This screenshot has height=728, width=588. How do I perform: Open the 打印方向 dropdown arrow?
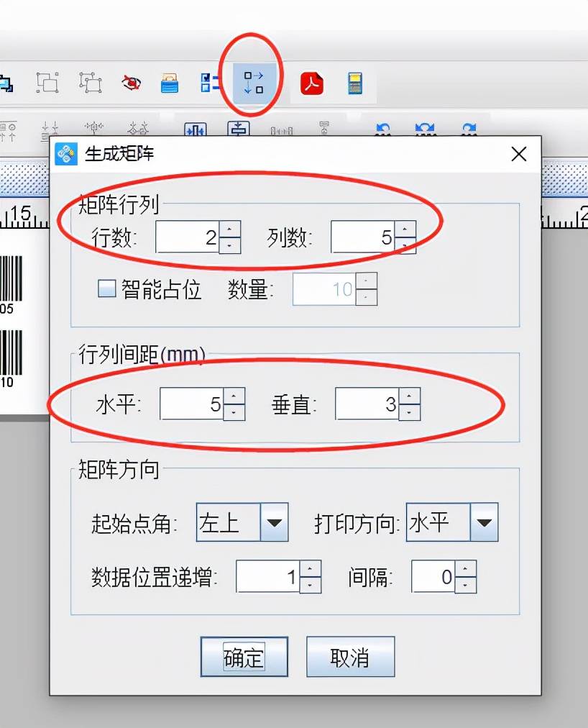[x=484, y=522]
